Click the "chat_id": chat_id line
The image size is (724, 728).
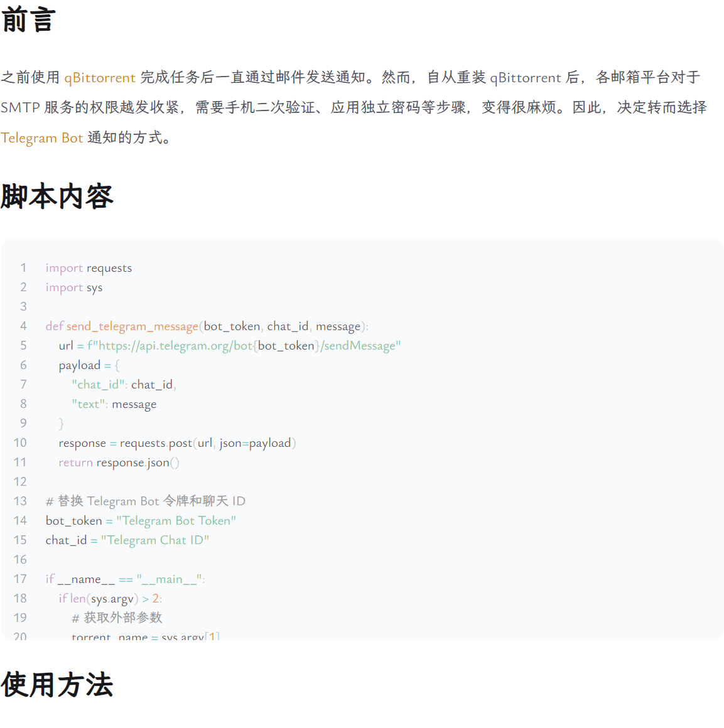pyautogui.click(x=124, y=385)
